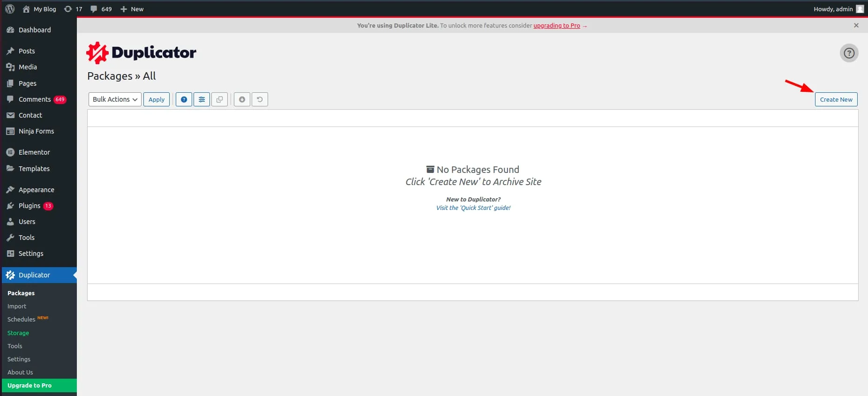Dismiss the Duplicator Lite notice
868x396 pixels.
point(856,25)
